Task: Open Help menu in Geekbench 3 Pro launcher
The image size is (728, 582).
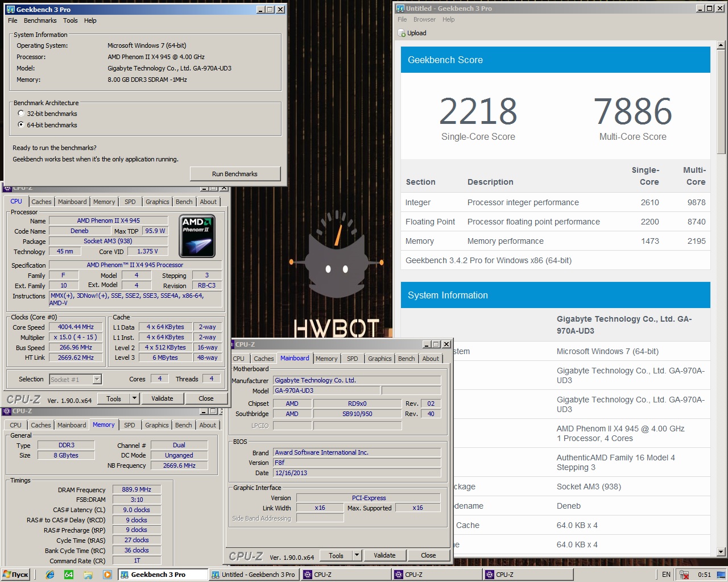Action: 90,20
